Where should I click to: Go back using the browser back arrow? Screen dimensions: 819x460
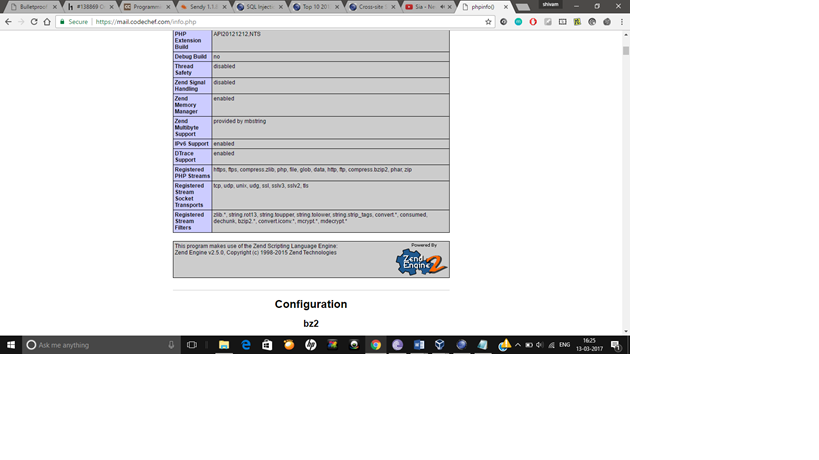click(8, 22)
